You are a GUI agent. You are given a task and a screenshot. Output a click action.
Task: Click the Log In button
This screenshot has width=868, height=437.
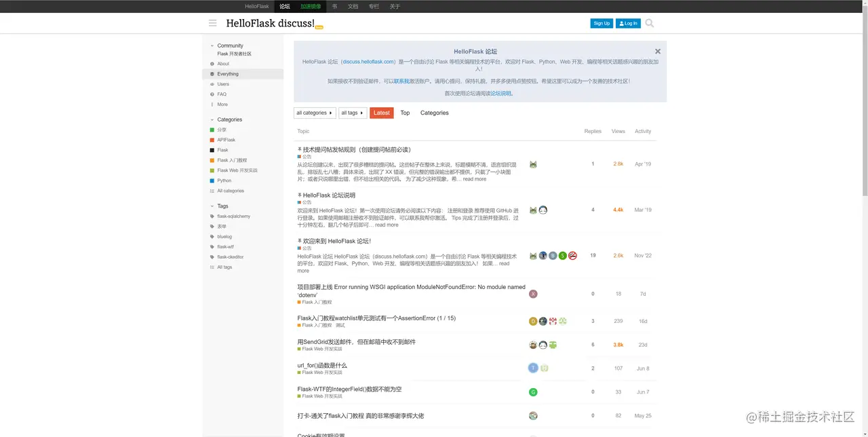pos(628,23)
